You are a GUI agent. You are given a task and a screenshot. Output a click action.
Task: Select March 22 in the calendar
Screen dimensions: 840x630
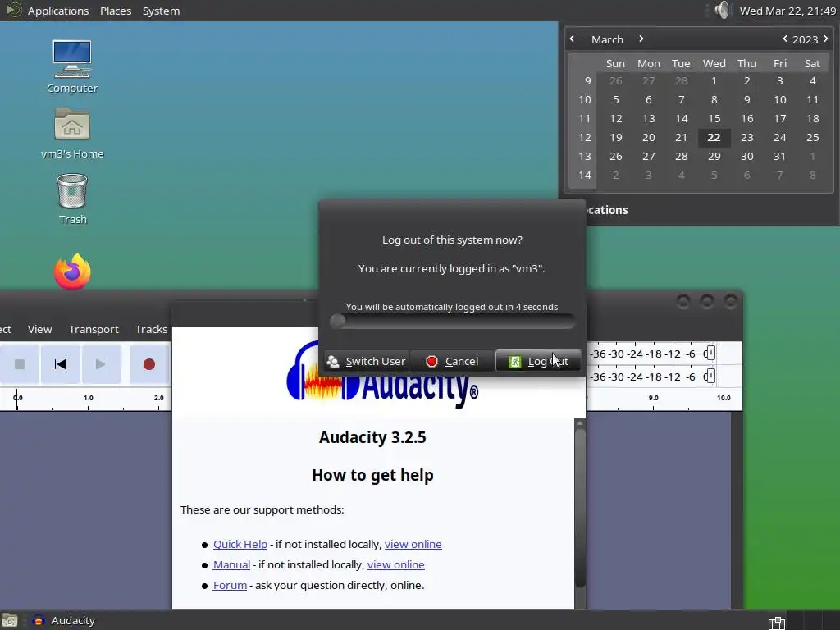[x=714, y=137]
